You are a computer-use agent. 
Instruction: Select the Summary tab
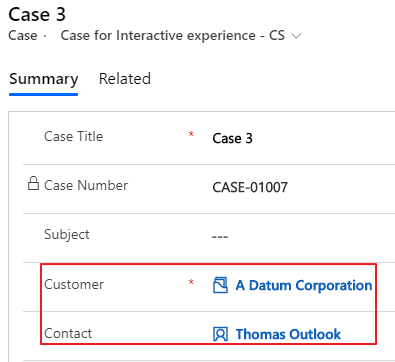43,80
